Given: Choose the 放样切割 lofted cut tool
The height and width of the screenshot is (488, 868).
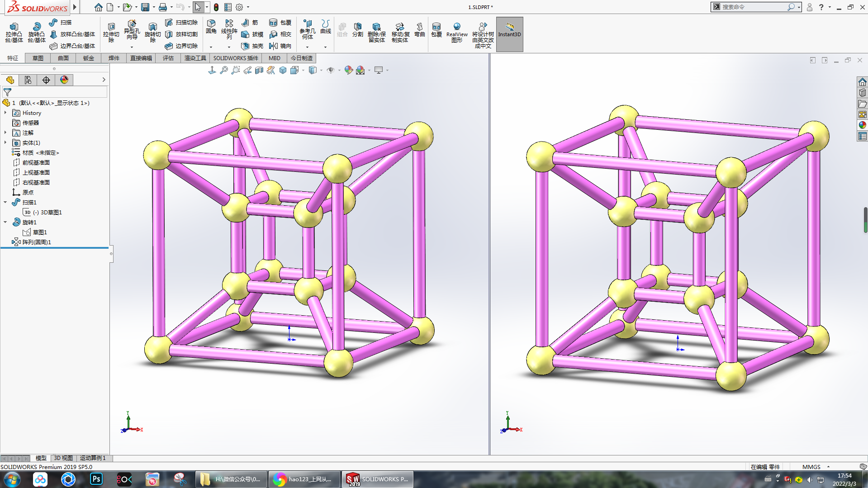Looking at the screenshot, I should [x=181, y=34].
